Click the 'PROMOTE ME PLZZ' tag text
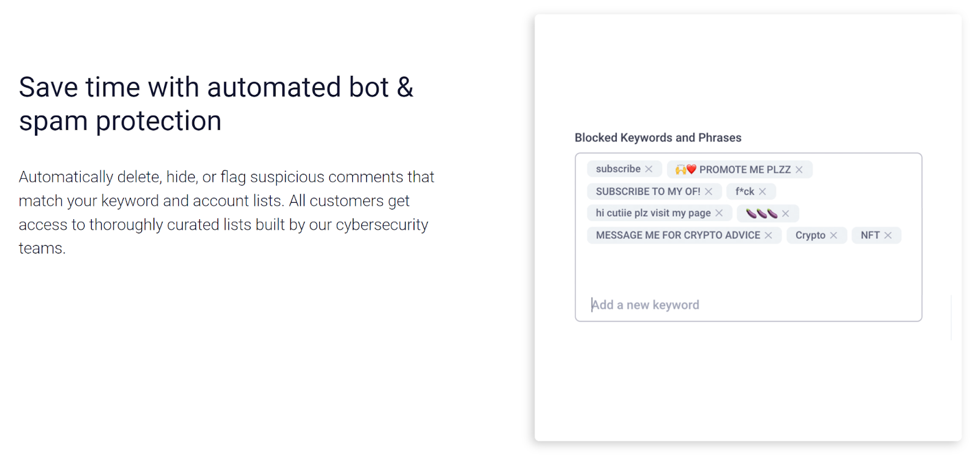The image size is (980, 455). coord(745,170)
